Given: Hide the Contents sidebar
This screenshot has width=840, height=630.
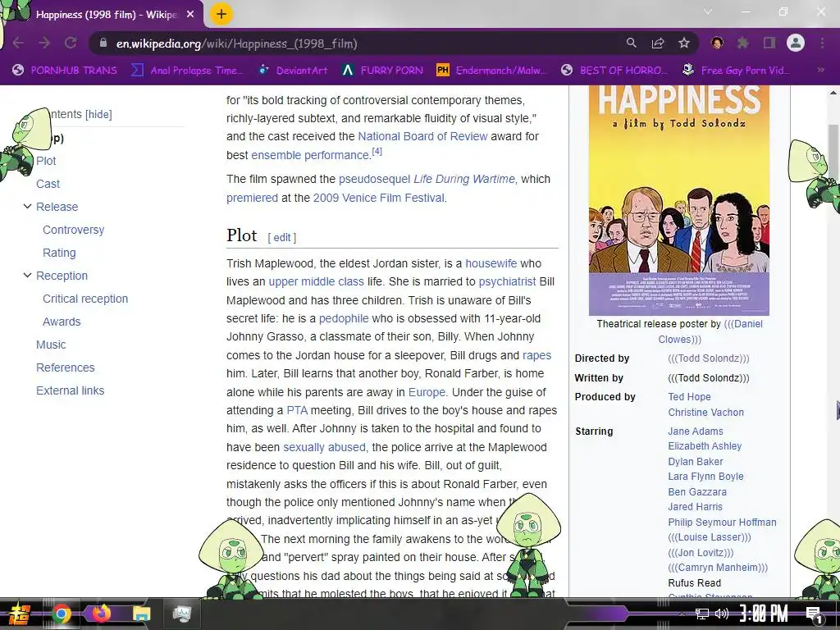Looking at the screenshot, I should click(98, 114).
